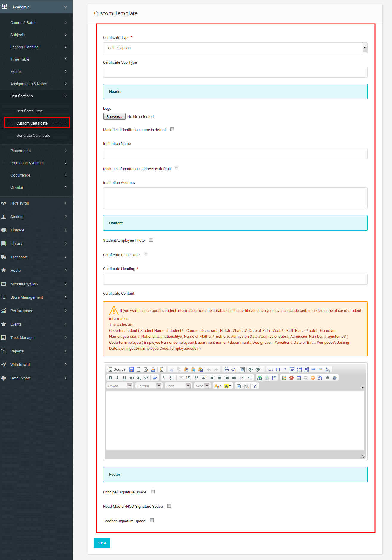Click the Save floppy icon in editor toolbar

[132, 369]
